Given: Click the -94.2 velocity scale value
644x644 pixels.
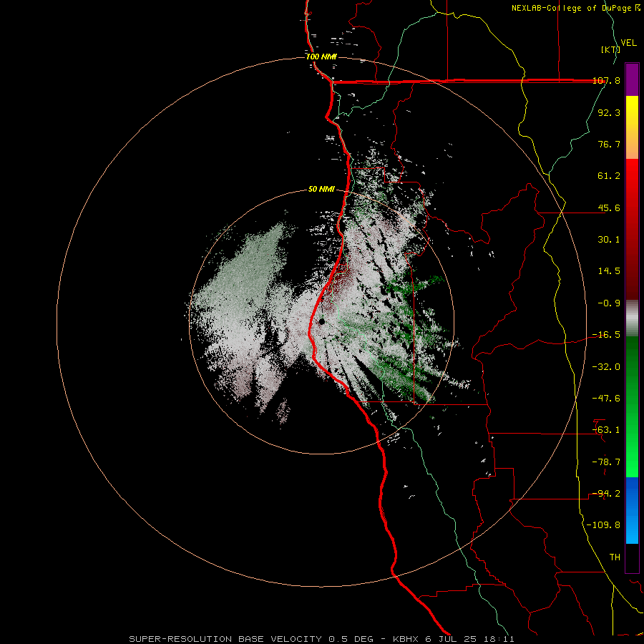Looking at the screenshot, I should [x=606, y=494].
